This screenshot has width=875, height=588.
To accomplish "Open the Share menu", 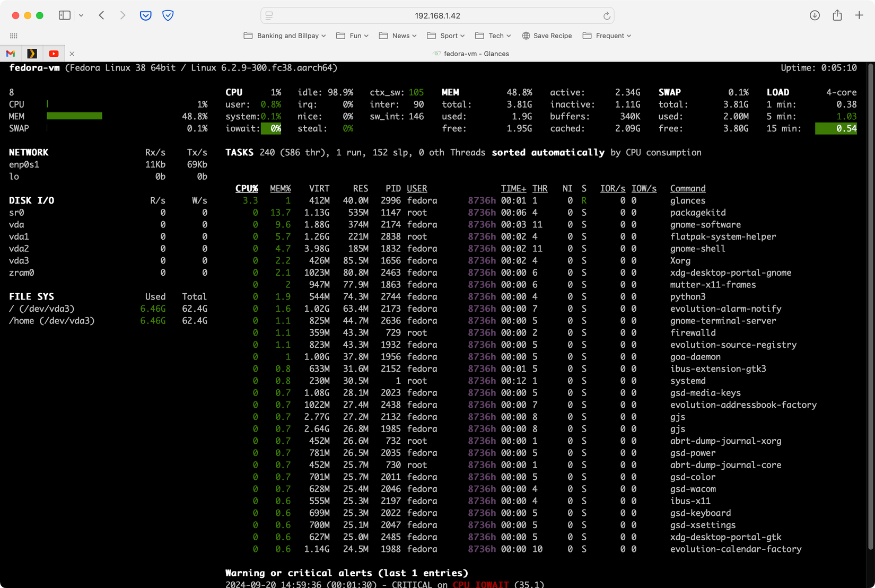I will (x=837, y=15).
